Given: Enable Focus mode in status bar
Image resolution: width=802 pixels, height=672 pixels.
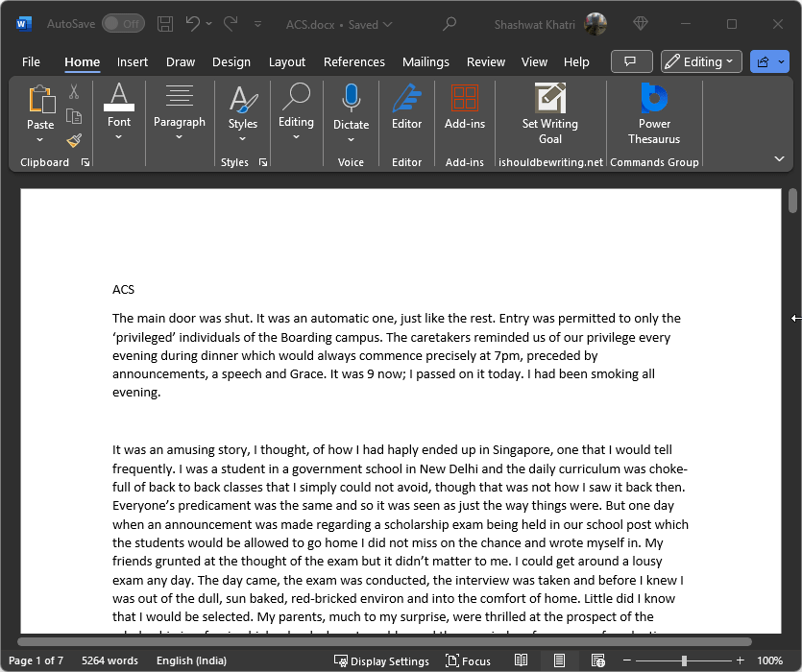Looking at the screenshot, I should pyautogui.click(x=469, y=660).
